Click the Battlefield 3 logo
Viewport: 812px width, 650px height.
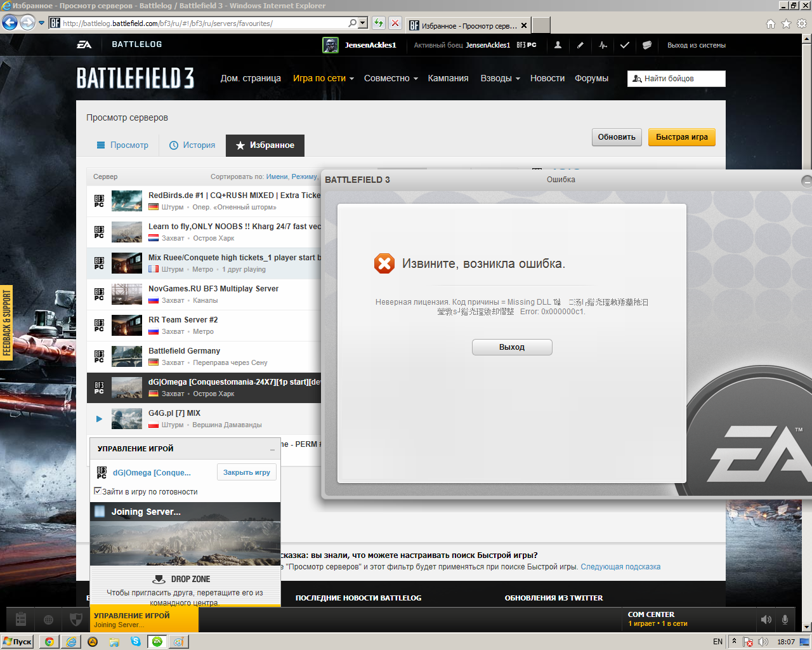(135, 78)
